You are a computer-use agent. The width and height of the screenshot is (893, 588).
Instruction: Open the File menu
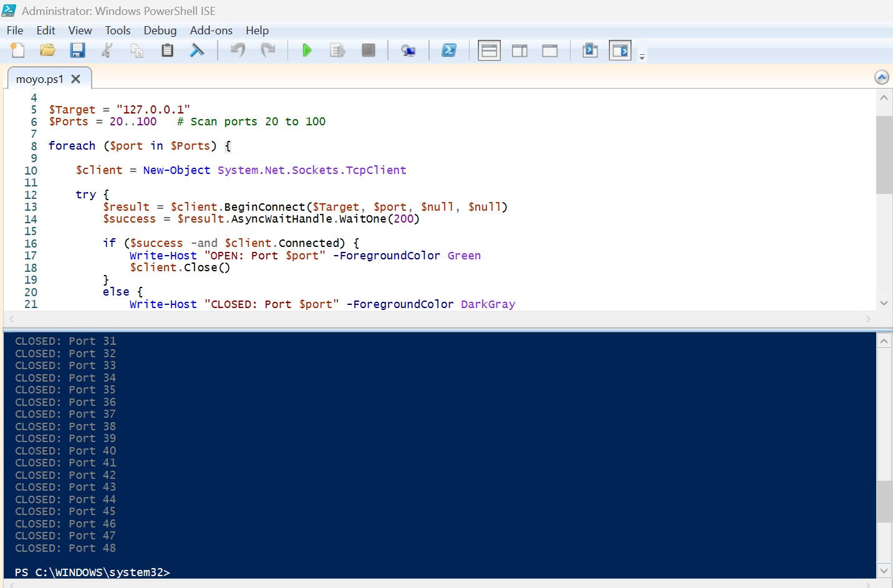(x=15, y=31)
